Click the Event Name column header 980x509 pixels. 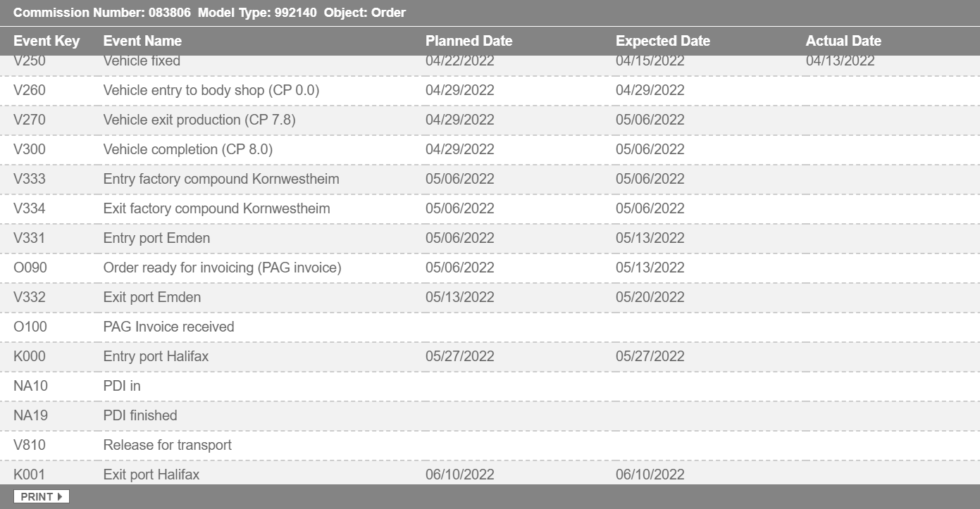point(142,41)
